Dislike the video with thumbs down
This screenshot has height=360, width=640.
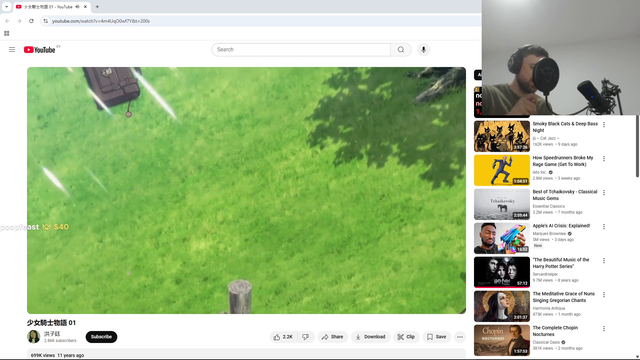point(306,337)
